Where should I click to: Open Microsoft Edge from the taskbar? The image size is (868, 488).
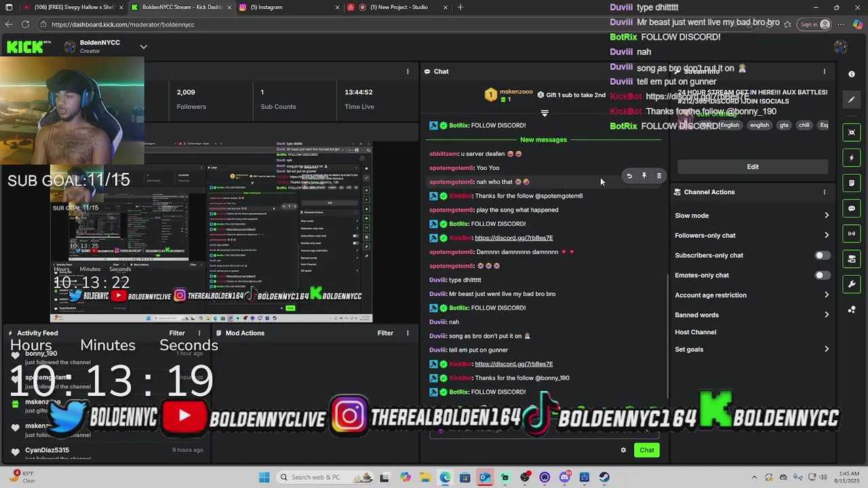[445, 477]
